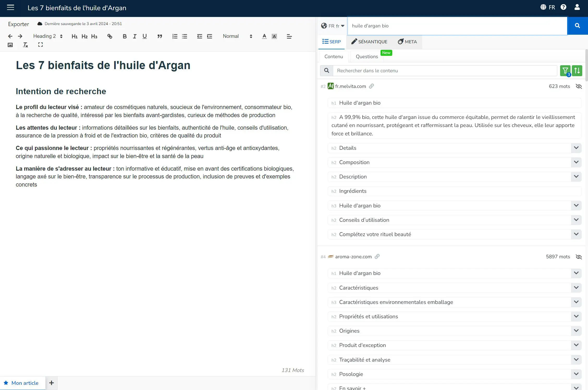Screen dimensions: 588x390
Task: Insert a link with the link icon
Action: click(110, 36)
